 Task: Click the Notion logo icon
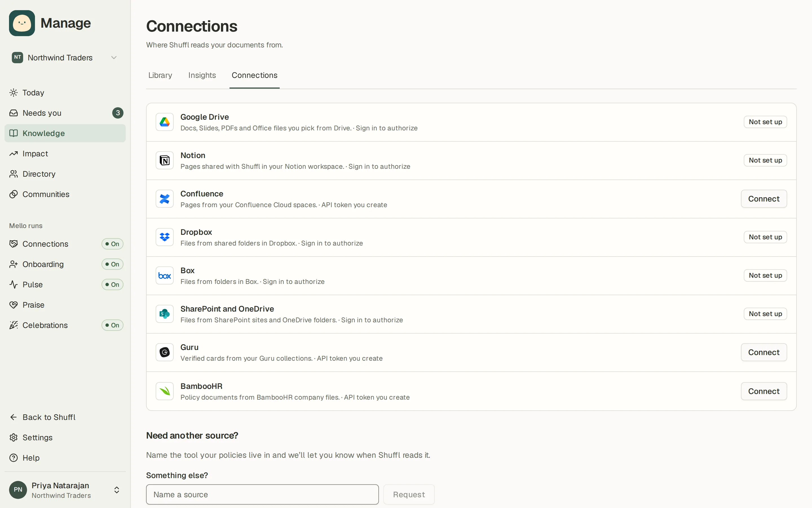tap(164, 160)
